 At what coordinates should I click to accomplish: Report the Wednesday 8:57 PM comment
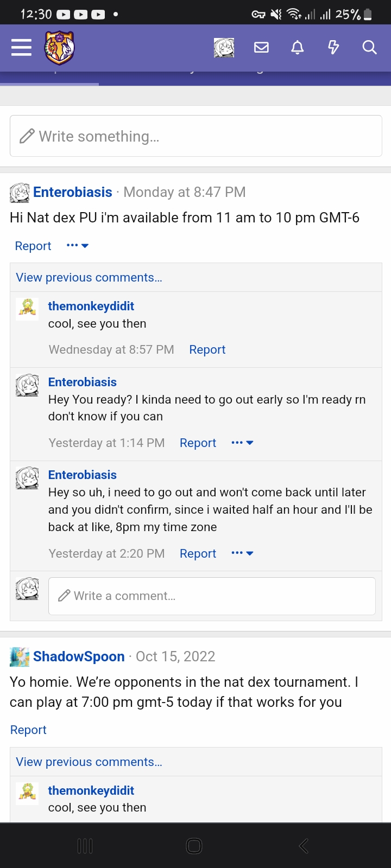207,350
